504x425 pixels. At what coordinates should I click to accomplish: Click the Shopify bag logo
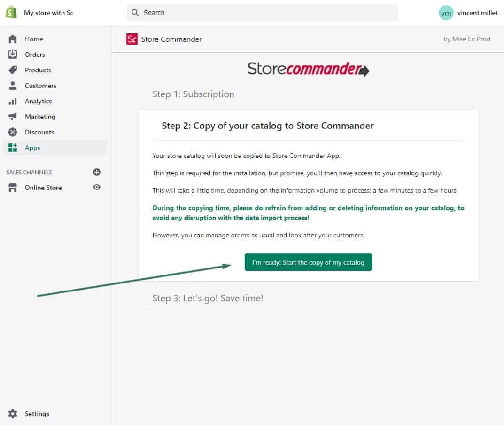click(x=11, y=13)
